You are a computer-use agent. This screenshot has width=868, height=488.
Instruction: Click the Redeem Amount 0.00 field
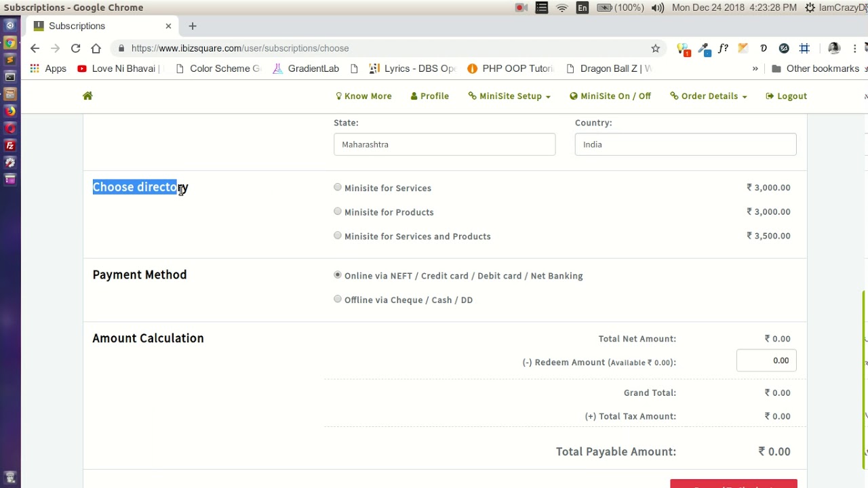point(766,361)
